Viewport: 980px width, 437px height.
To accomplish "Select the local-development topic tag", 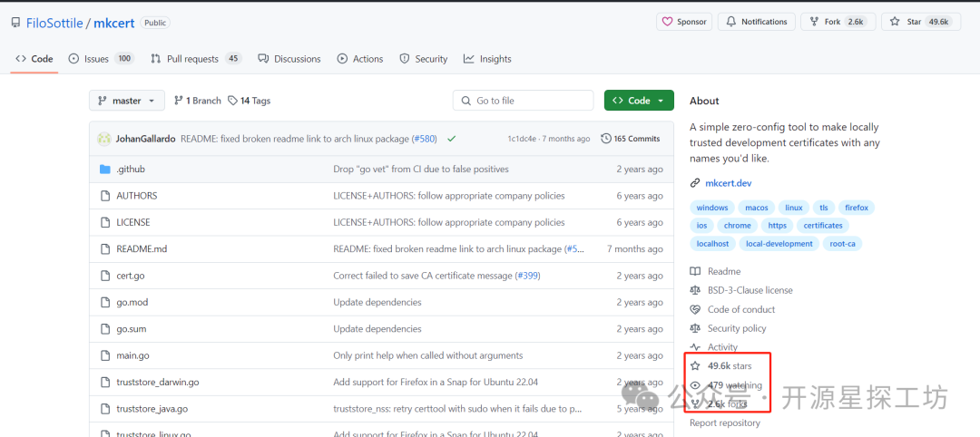I will click(x=779, y=244).
